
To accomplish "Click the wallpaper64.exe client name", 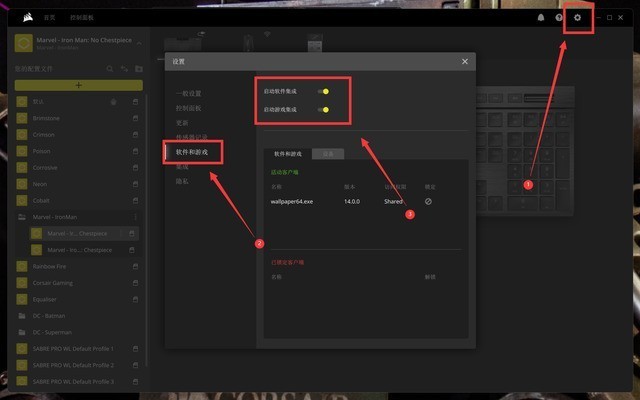I will click(x=292, y=201).
